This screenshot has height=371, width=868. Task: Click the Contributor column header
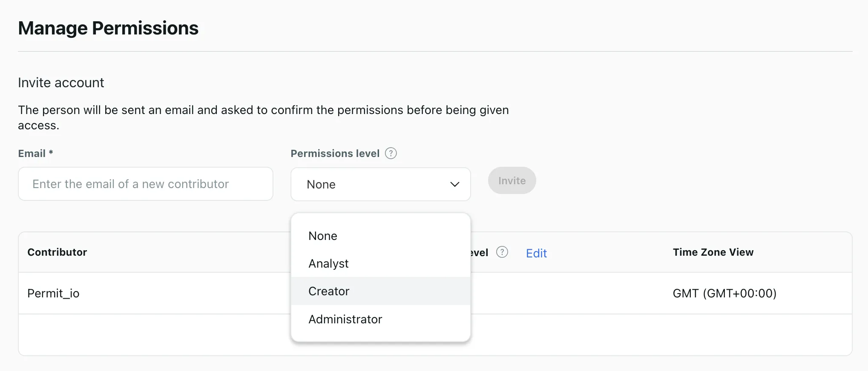coord(57,252)
